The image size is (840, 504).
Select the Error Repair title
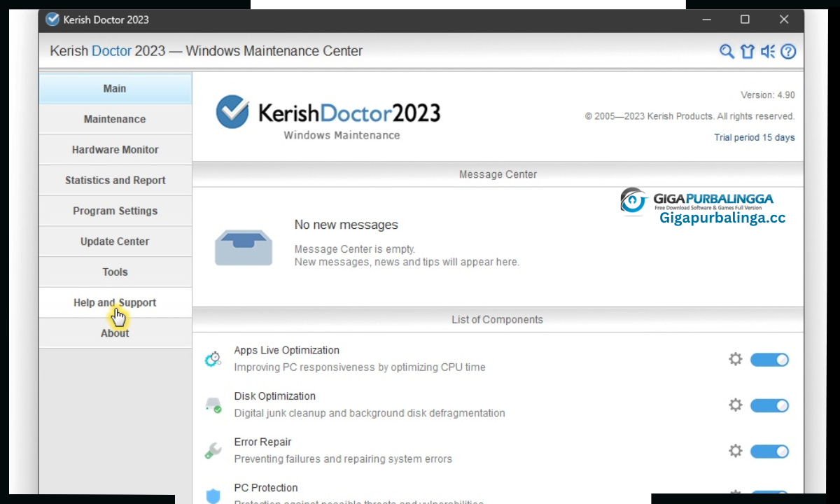tap(262, 442)
